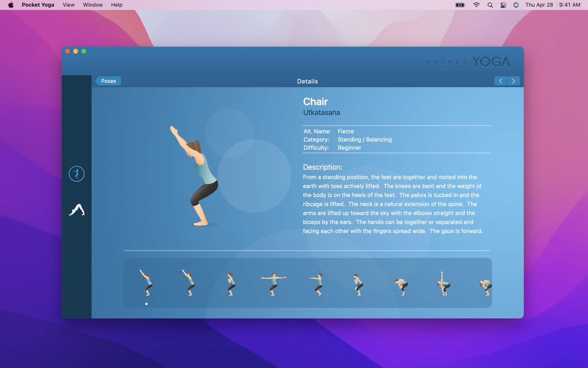Select twisted chair thumbnail with arm raised up
Screen dimensions: 588x368
[x=443, y=284]
